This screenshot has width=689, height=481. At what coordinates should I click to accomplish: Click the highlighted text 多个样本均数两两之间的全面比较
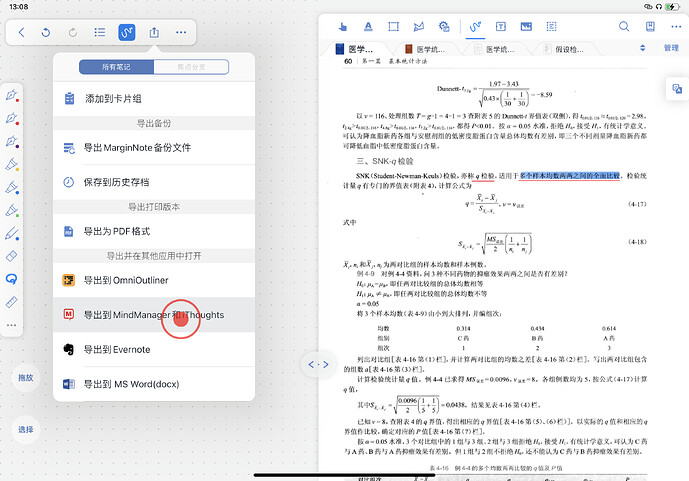pos(569,176)
